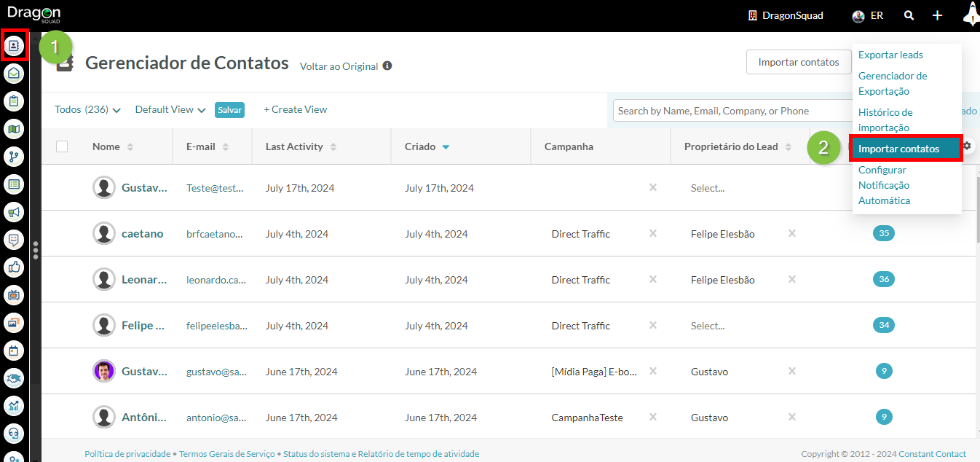Click the thumbs-up social sidebar icon
The height and width of the screenshot is (462, 980).
click(x=14, y=267)
